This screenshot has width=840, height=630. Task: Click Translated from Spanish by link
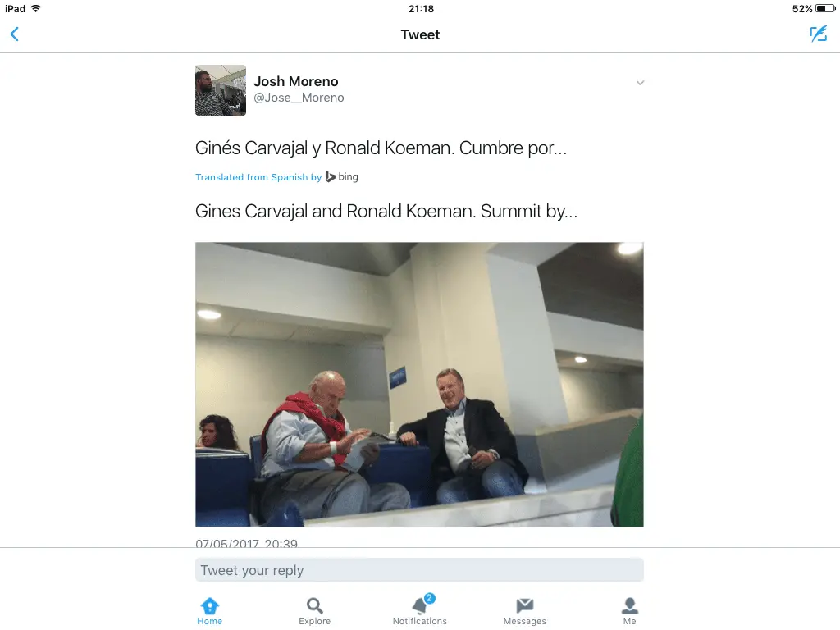258,177
